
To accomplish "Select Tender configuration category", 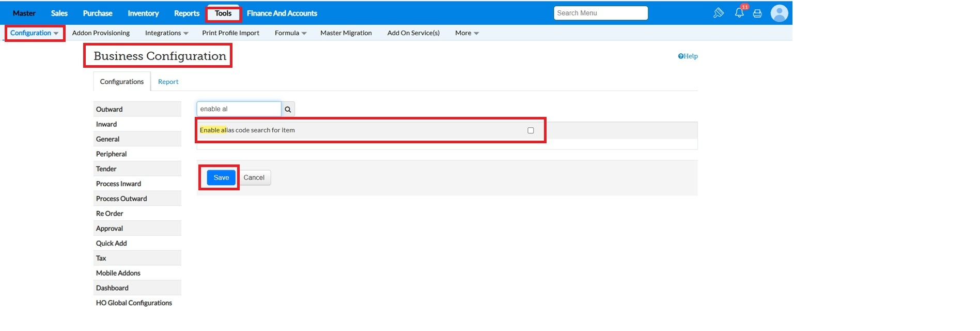I will coord(137,169).
